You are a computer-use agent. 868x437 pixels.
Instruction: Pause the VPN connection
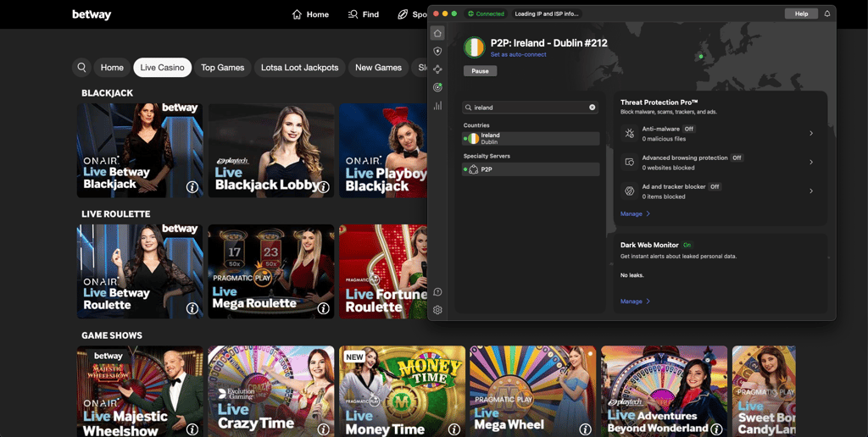pyautogui.click(x=480, y=71)
